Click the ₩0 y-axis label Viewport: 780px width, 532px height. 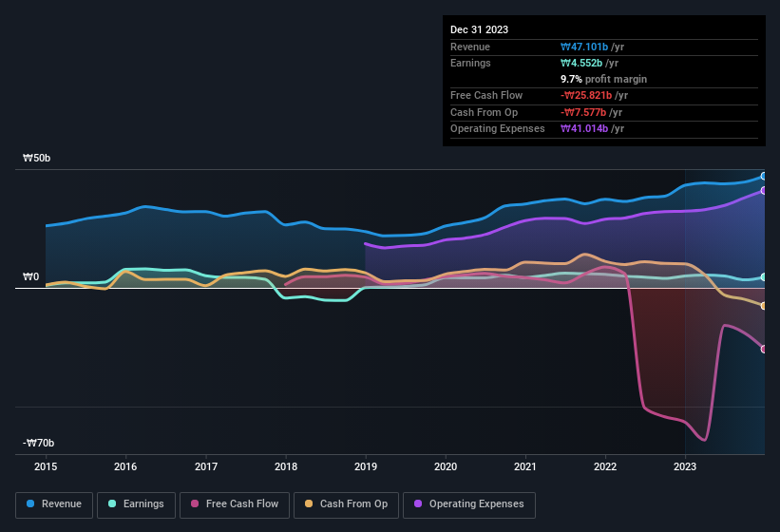pos(30,277)
